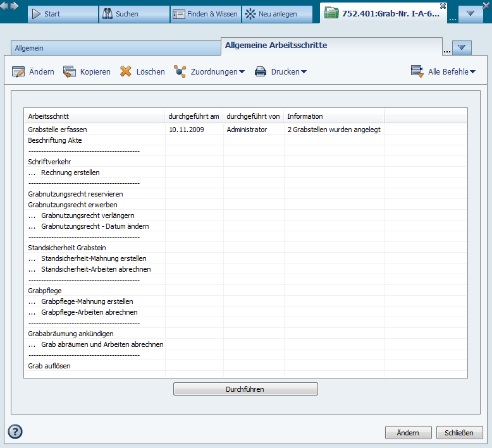Open the help question mark icon
492x448 pixels.
pos(15,432)
